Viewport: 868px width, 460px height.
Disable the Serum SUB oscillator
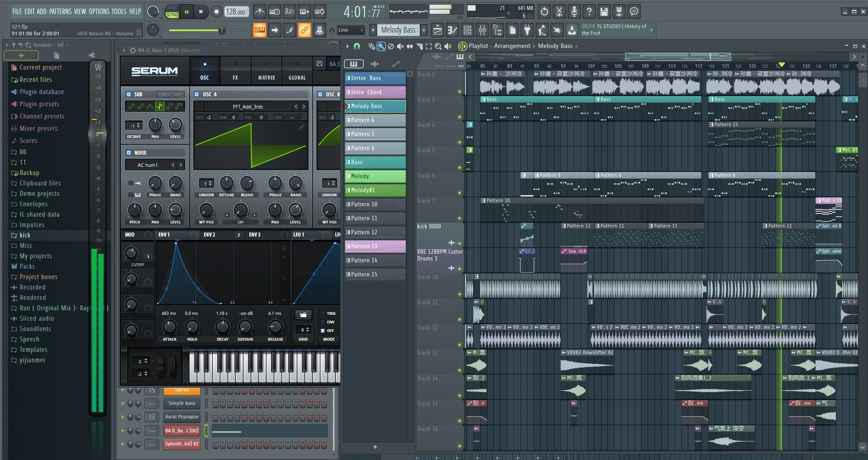click(129, 95)
